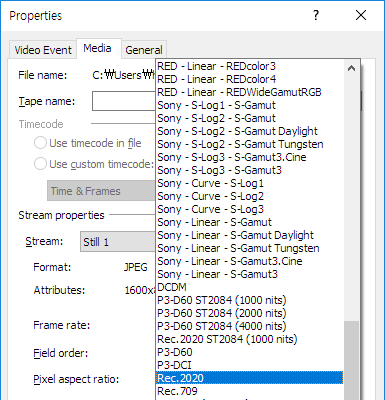Image resolution: width=385 pixels, height=400 pixels.
Task: Pick Sony - S-Log2 - S-Gamut Daylight
Action: coord(249,131)
